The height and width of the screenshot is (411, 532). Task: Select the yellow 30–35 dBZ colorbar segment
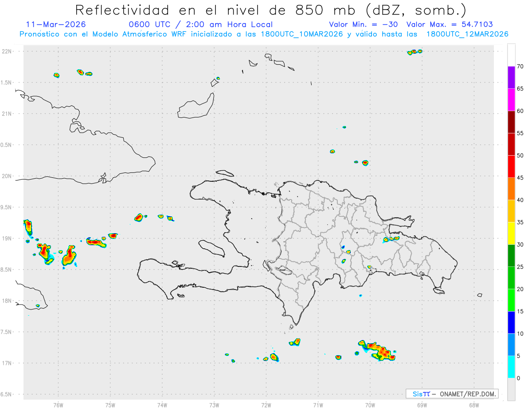click(511, 233)
